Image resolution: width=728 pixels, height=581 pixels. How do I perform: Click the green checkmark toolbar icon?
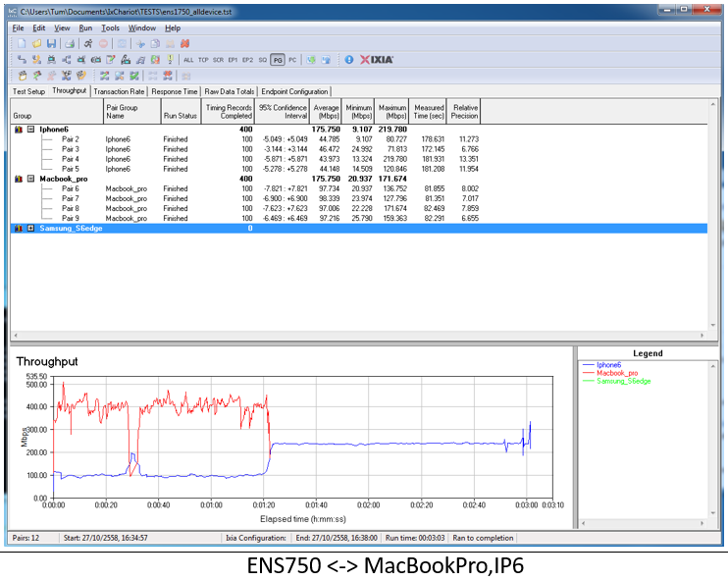134,76
